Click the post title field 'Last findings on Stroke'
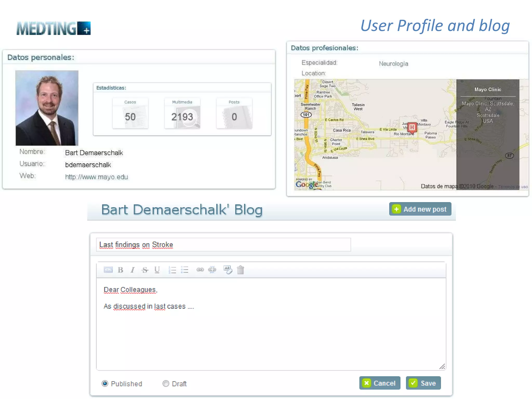This screenshot has height=399, width=532. click(223, 244)
